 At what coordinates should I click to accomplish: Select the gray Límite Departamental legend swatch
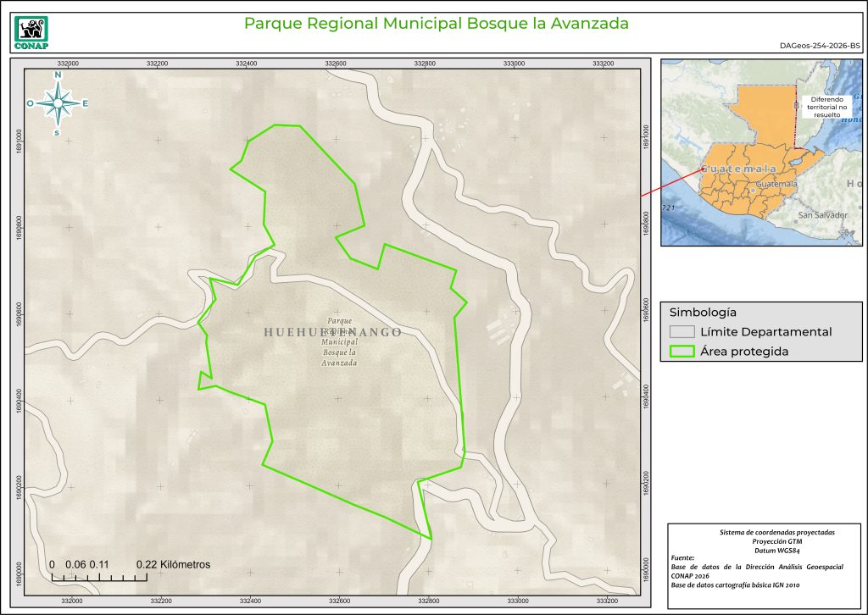(x=682, y=332)
